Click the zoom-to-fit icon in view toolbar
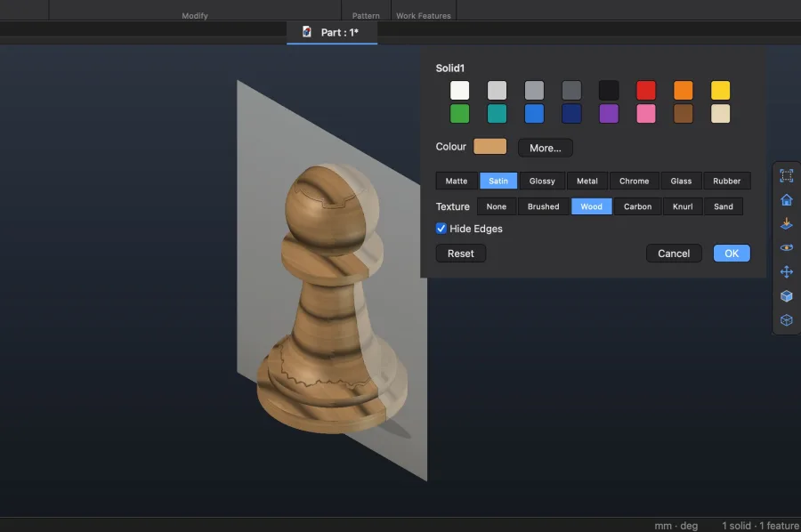Viewport: 801px width, 532px height. (786, 175)
